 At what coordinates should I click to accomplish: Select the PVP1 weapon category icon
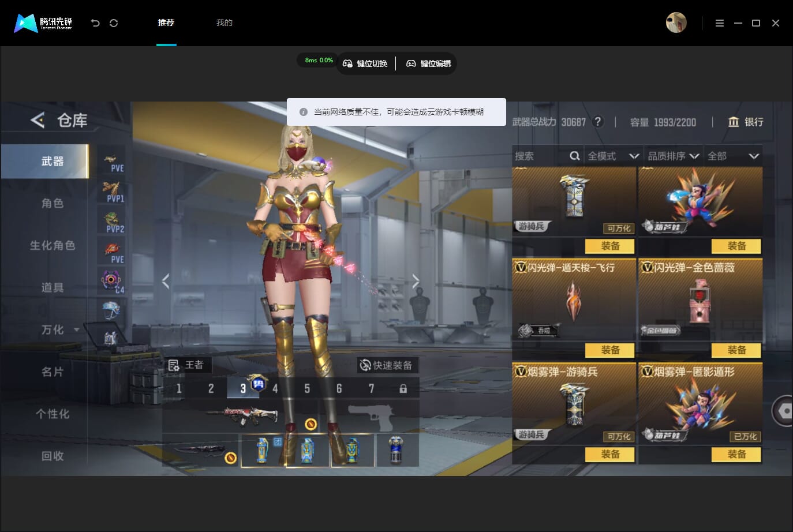click(111, 192)
